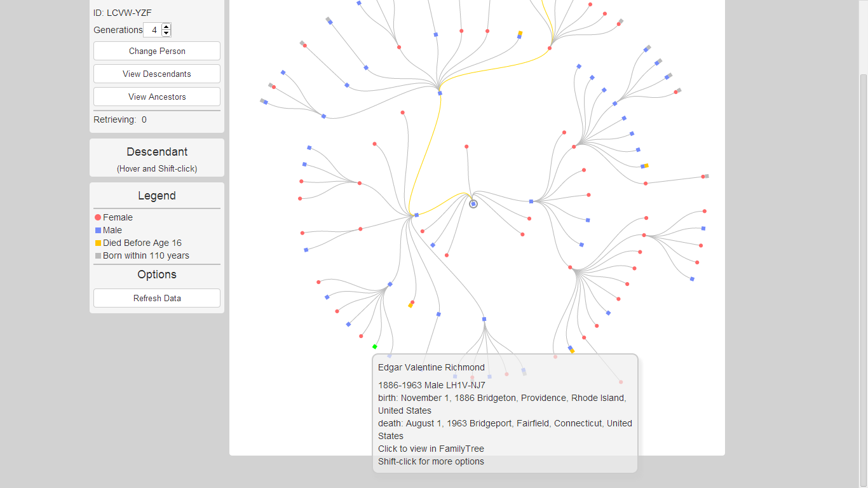The width and height of the screenshot is (868, 488).
Task: Select the circled root person node at chart center
Action: (x=473, y=203)
